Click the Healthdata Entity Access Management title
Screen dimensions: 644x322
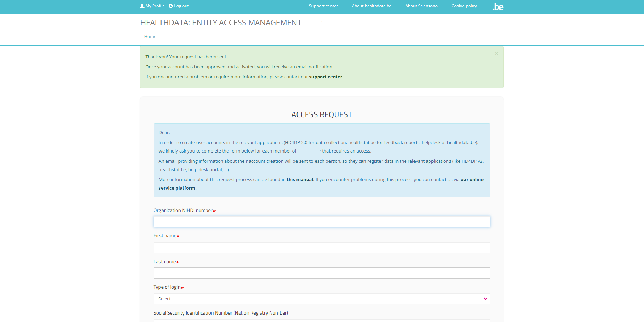[221, 23]
